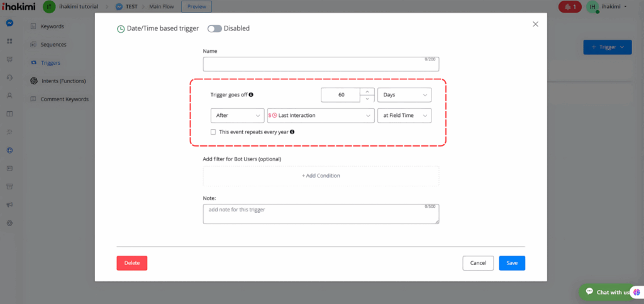Open the at Field Time dropdown
644x304 pixels.
click(x=404, y=116)
